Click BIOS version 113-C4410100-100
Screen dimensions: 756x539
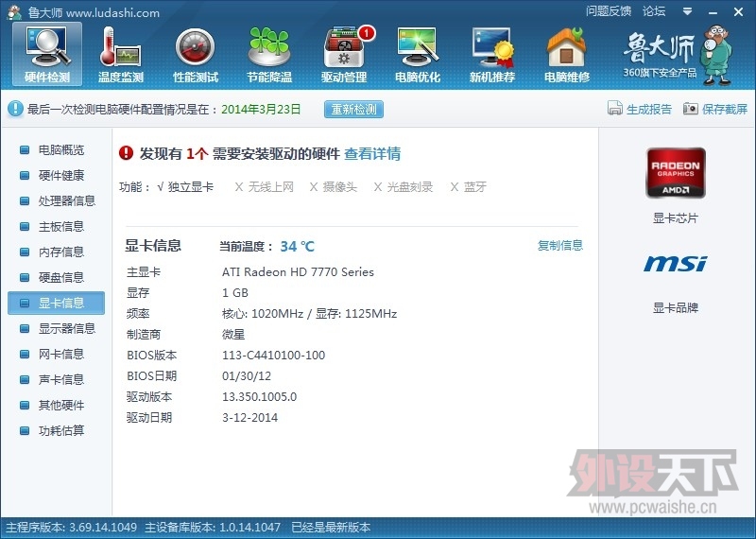(273, 356)
